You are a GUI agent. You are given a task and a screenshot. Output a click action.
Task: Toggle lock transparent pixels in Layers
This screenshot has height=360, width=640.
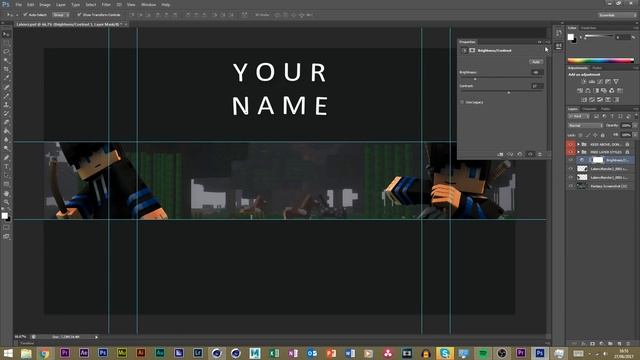pos(580,135)
